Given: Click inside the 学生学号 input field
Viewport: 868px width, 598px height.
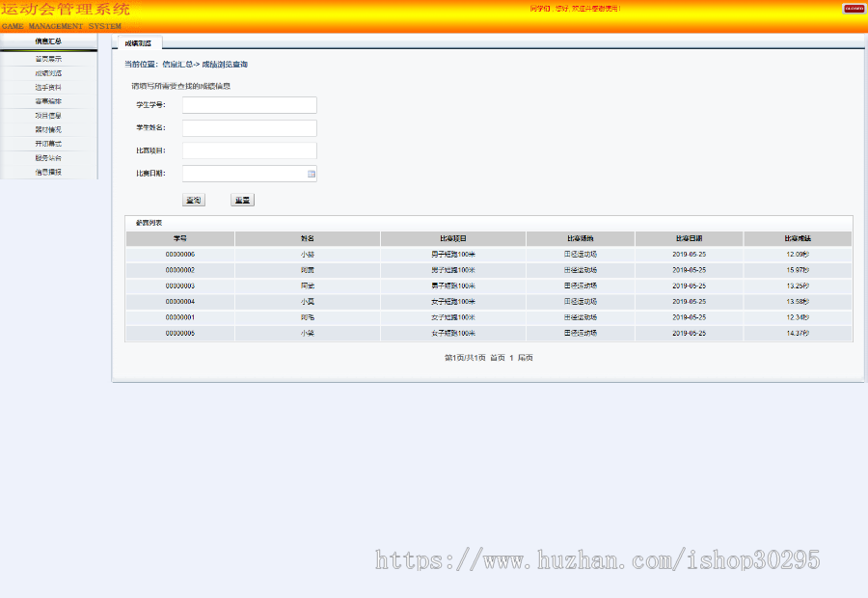Looking at the screenshot, I should pos(249,104).
